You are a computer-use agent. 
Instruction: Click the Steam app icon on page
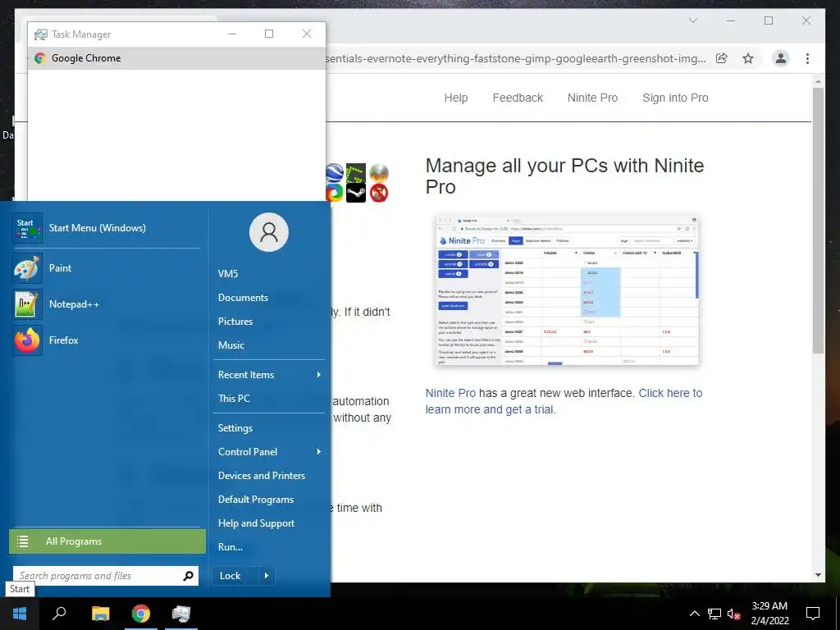point(356,193)
